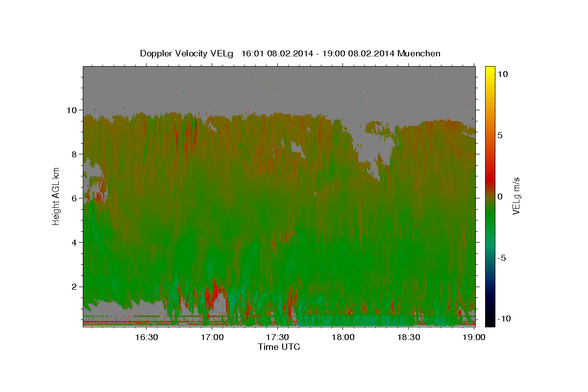This screenshot has height=392, width=588.
Task: Click the 17:30 time tick label
Action: [277, 337]
